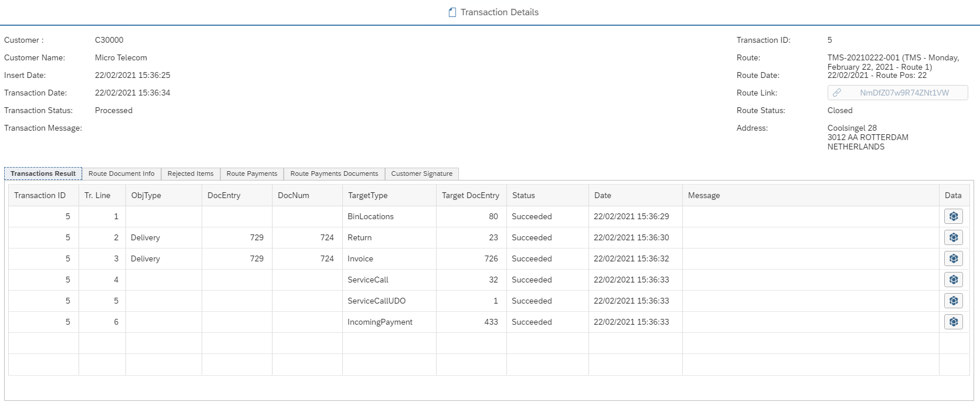This screenshot has height=405, width=980.
Task: View the Customer Signature tab
Action: tap(421, 173)
